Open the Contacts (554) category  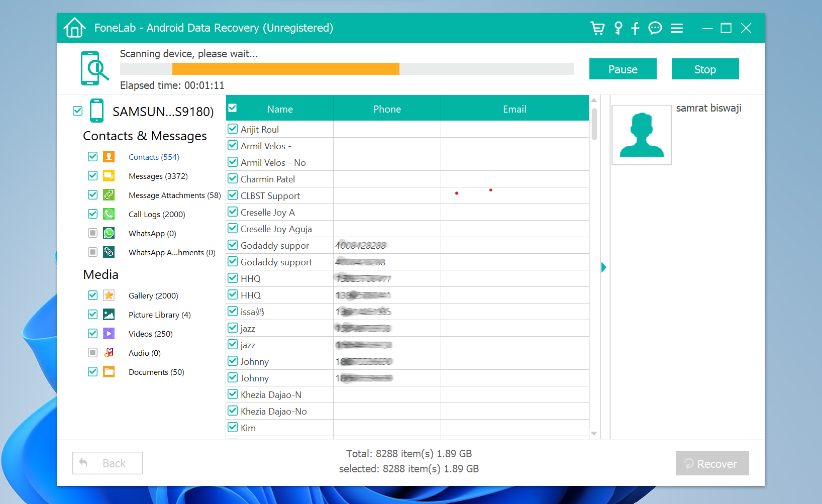(154, 157)
